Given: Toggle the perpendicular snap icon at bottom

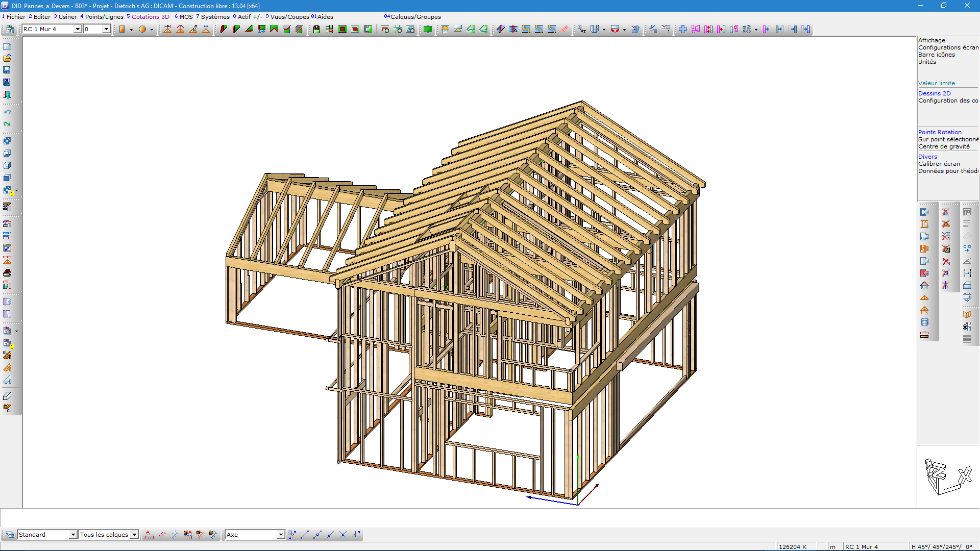Looking at the screenshot, I should [356, 535].
